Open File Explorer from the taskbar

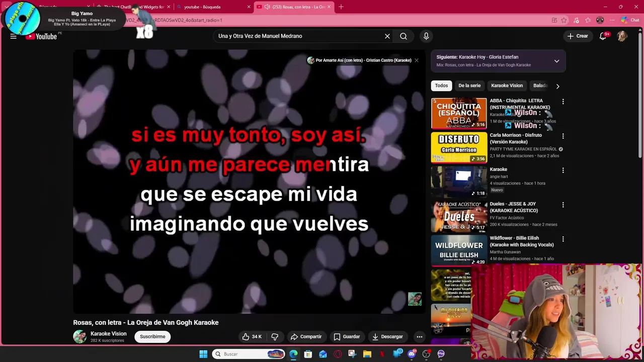(367, 354)
